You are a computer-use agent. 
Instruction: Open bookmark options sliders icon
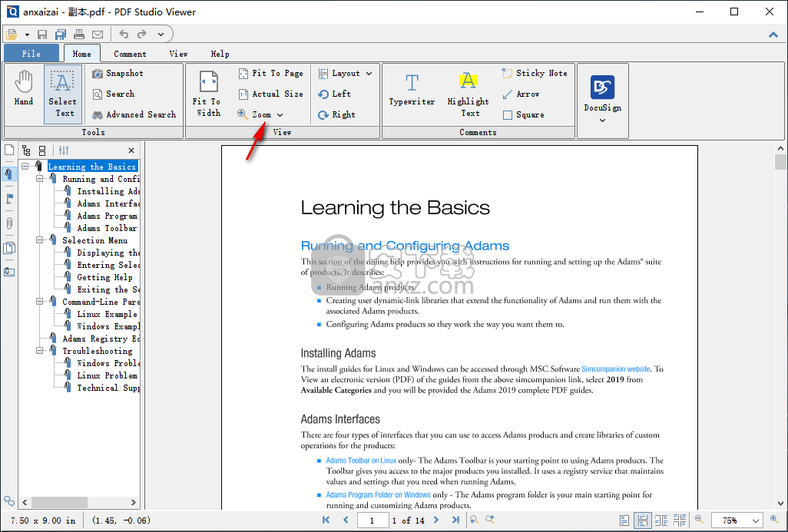tap(64, 150)
